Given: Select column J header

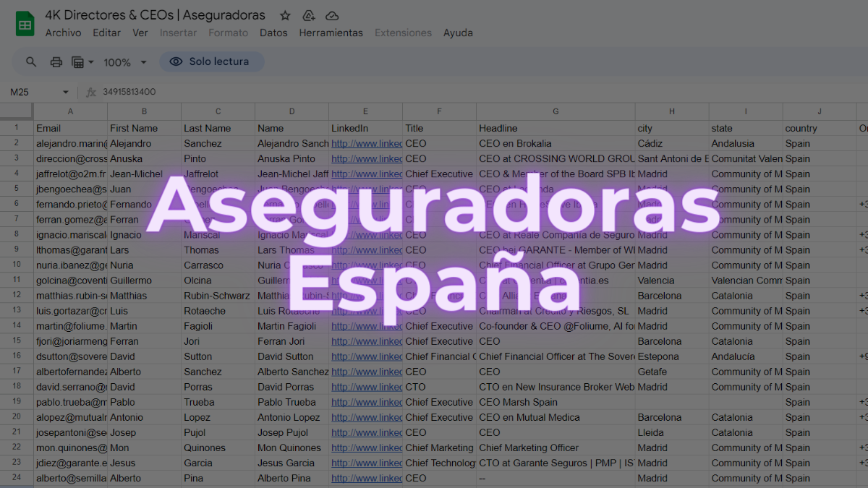Looking at the screenshot, I should tap(820, 111).
